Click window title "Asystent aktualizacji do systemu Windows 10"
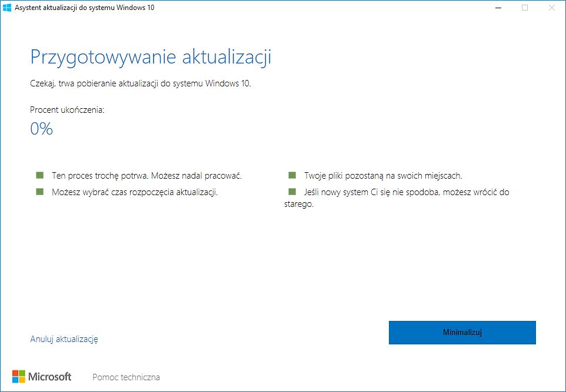This screenshot has height=392, width=566. (x=85, y=8)
